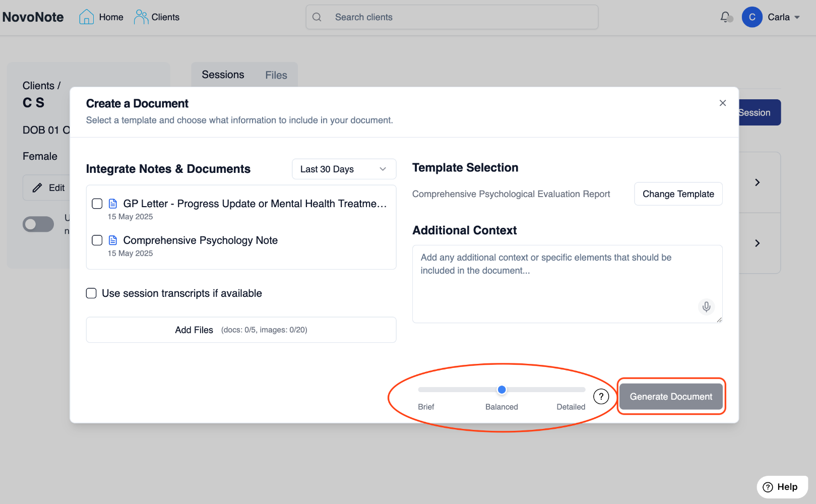Click the GP Letter document file icon
Viewport: 816px width, 504px height.
(x=113, y=204)
